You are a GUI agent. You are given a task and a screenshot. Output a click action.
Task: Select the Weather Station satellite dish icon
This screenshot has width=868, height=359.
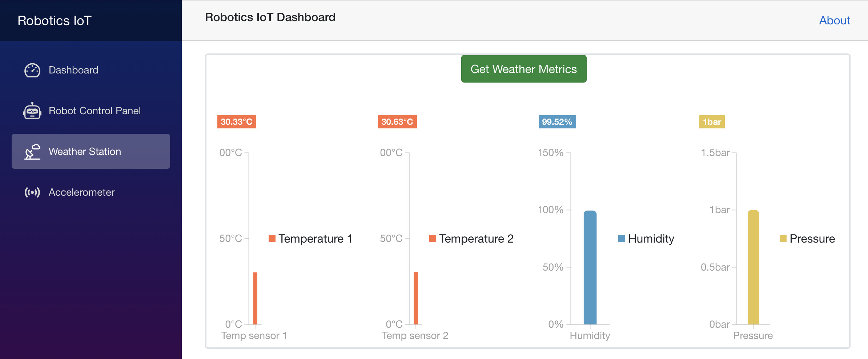click(32, 151)
